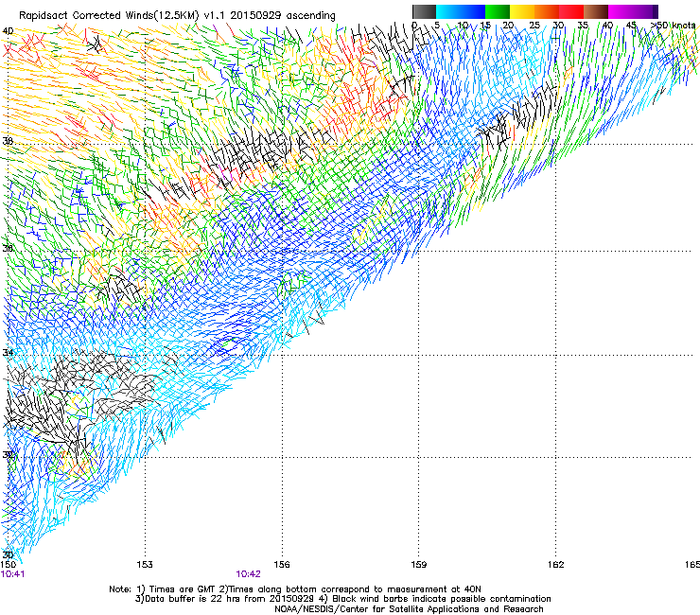Click the '15' legend scale label
The height and width of the screenshot is (615, 700).
(x=485, y=26)
